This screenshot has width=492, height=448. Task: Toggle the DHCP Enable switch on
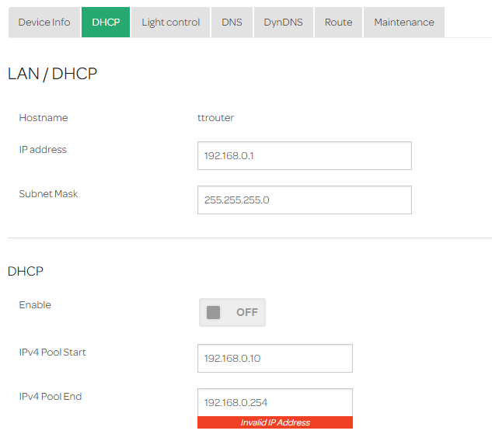coord(232,312)
